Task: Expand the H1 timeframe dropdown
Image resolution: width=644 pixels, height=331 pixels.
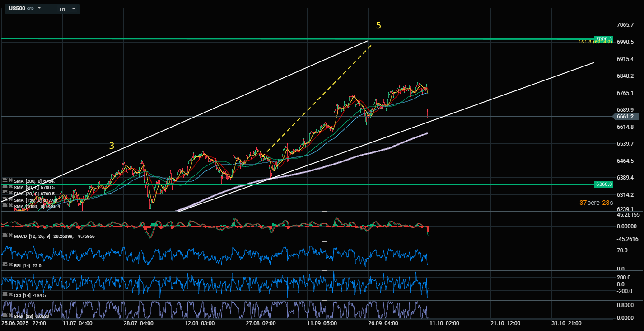Action: click(x=74, y=9)
